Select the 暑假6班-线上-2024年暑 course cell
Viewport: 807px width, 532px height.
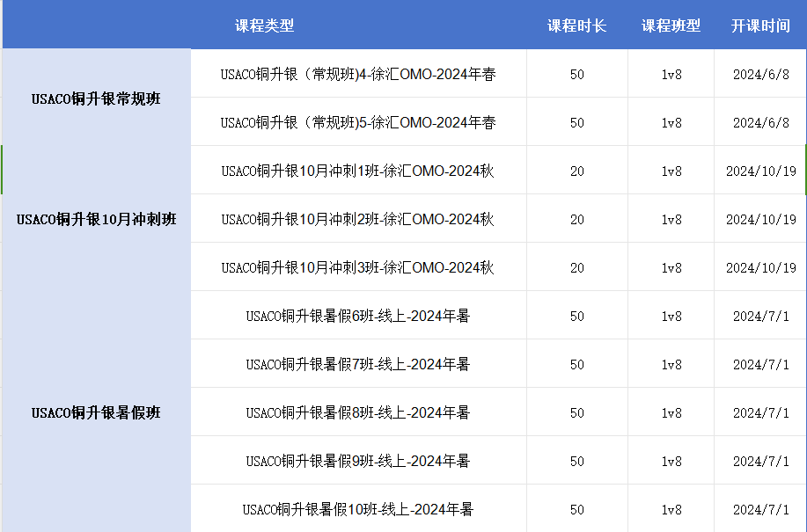(x=358, y=316)
